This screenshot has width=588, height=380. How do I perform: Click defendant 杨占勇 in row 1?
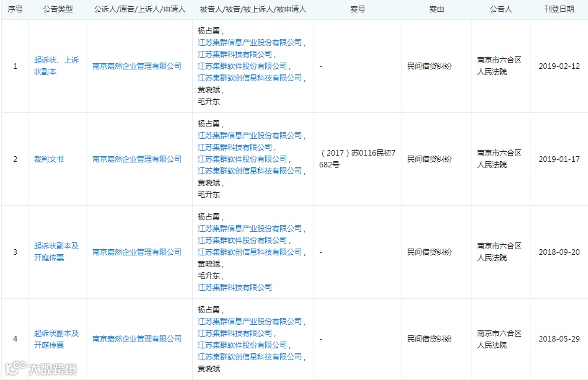pos(209,31)
